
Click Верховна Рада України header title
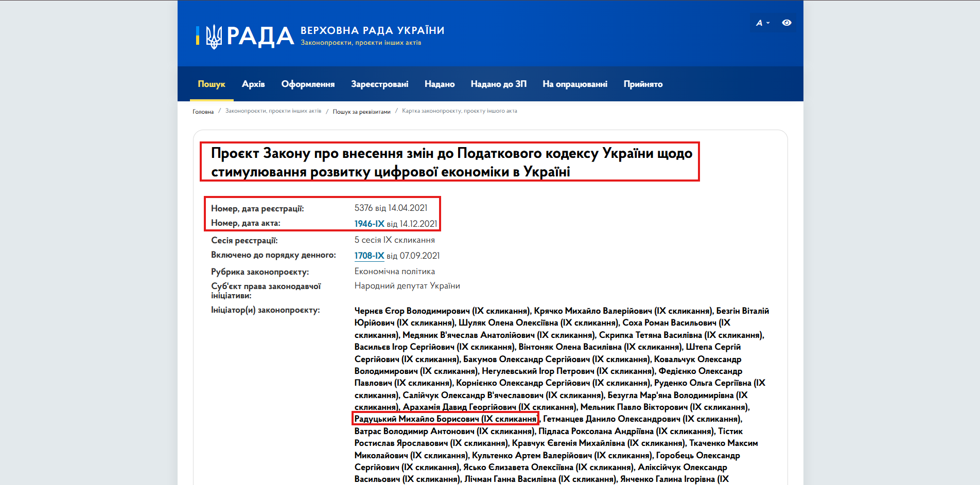[x=372, y=30]
